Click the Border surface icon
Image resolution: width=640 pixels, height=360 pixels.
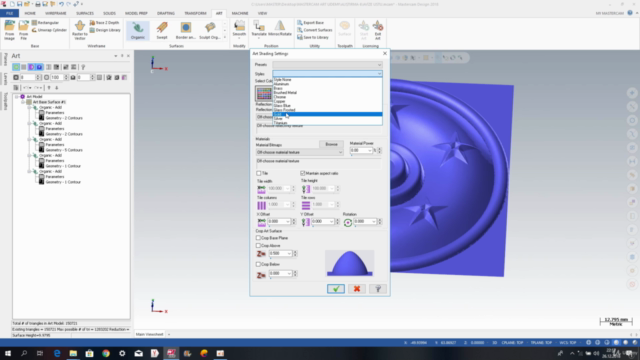tap(186, 30)
